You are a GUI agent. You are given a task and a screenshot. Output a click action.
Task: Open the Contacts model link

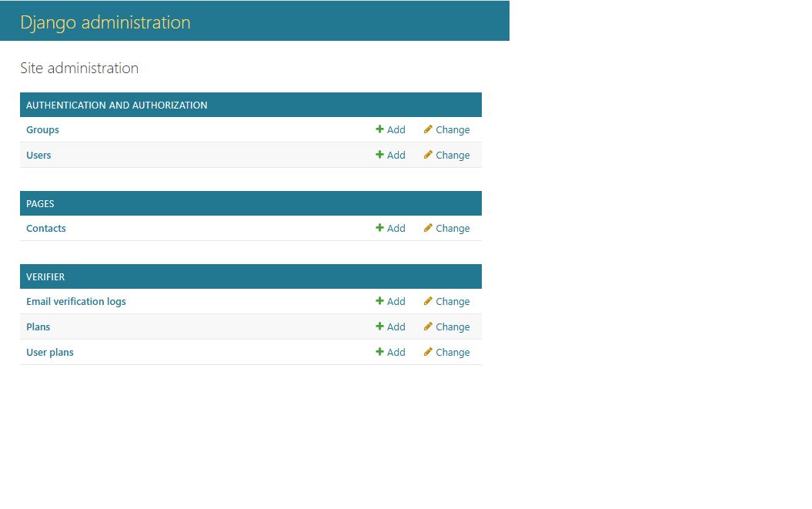tap(46, 228)
